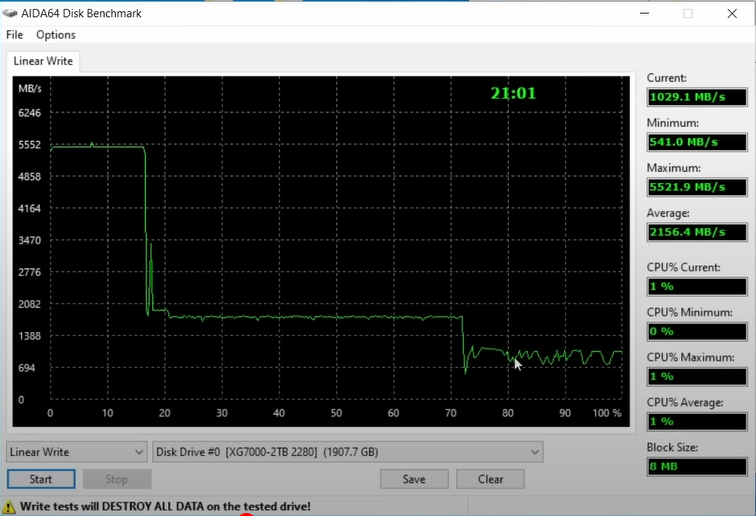Click the CPU% Current value field
Viewport: 756px width, 516px height.
tap(697, 286)
